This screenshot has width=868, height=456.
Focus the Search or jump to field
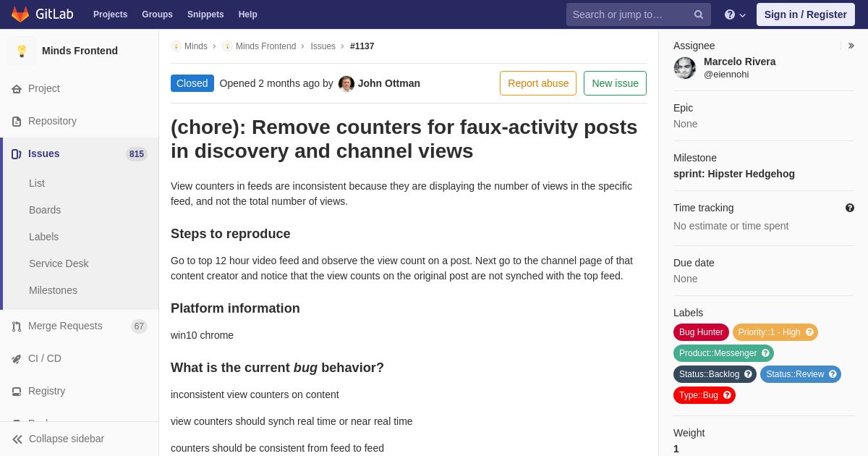click(x=638, y=14)
